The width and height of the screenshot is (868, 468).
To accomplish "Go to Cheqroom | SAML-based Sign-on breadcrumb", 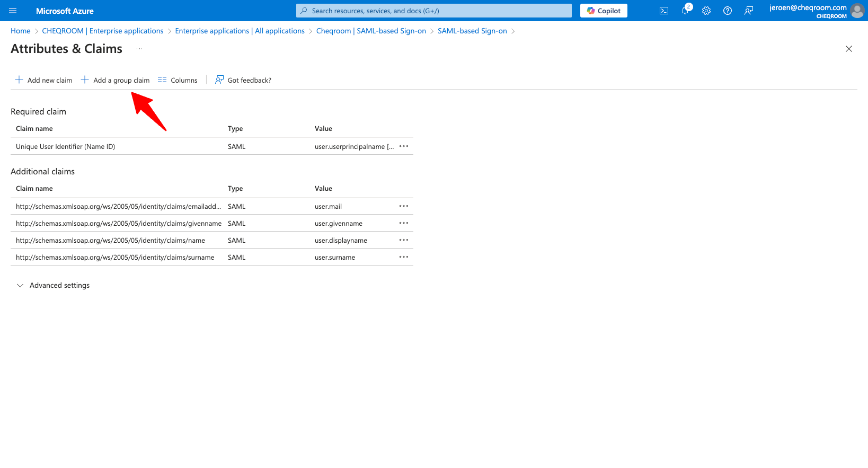I will [x=371, y=31].
